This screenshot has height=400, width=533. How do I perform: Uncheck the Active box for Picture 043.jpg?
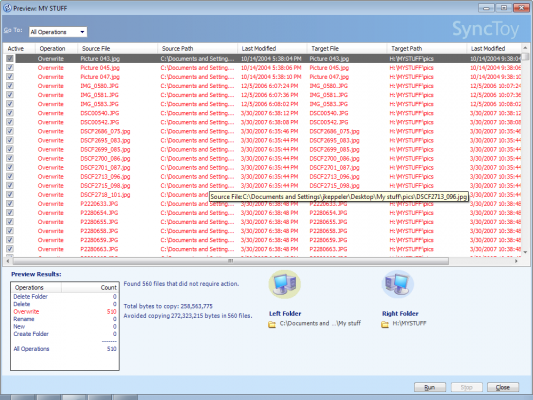pos(10,58)
